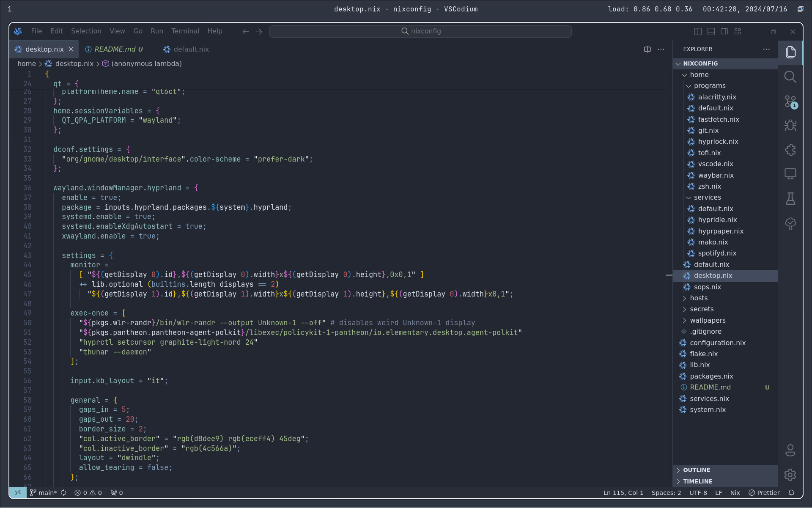Viewport: 812px width, 508px height.
Task: Open the Testing flask icon
Action: 790,198
